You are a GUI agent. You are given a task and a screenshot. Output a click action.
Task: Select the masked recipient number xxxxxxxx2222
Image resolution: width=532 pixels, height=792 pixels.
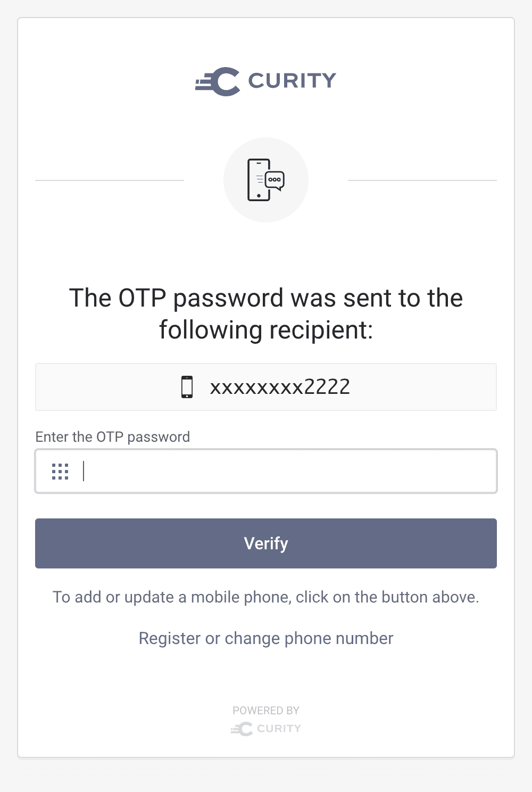click(x=280, y=387)
